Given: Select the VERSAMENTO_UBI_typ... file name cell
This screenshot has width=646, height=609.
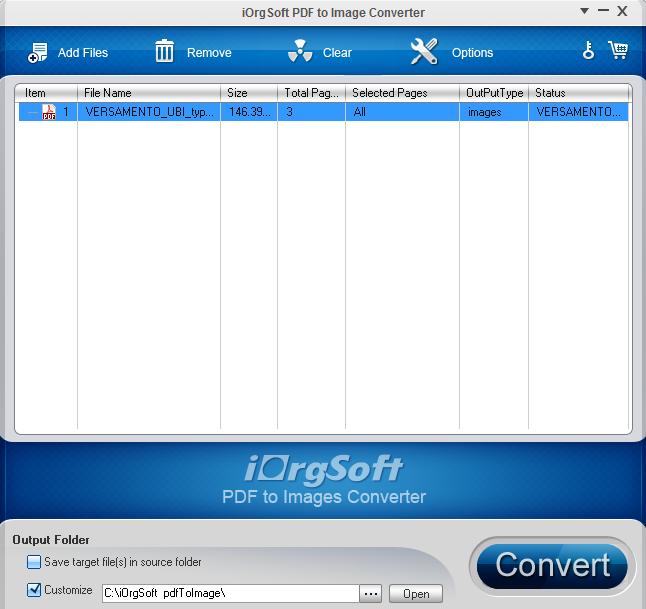Looking at the screenshot, I should click(149, 112).
